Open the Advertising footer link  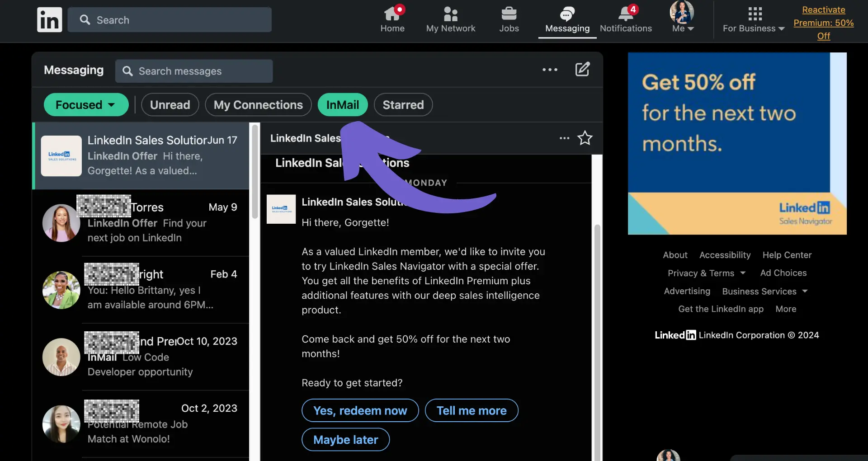click(687, 291)
